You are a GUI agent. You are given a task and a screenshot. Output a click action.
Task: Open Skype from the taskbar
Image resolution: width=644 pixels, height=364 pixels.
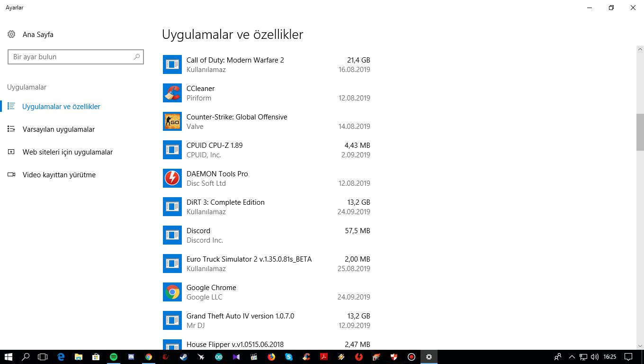pyautogui.click(x=289, y=357)
